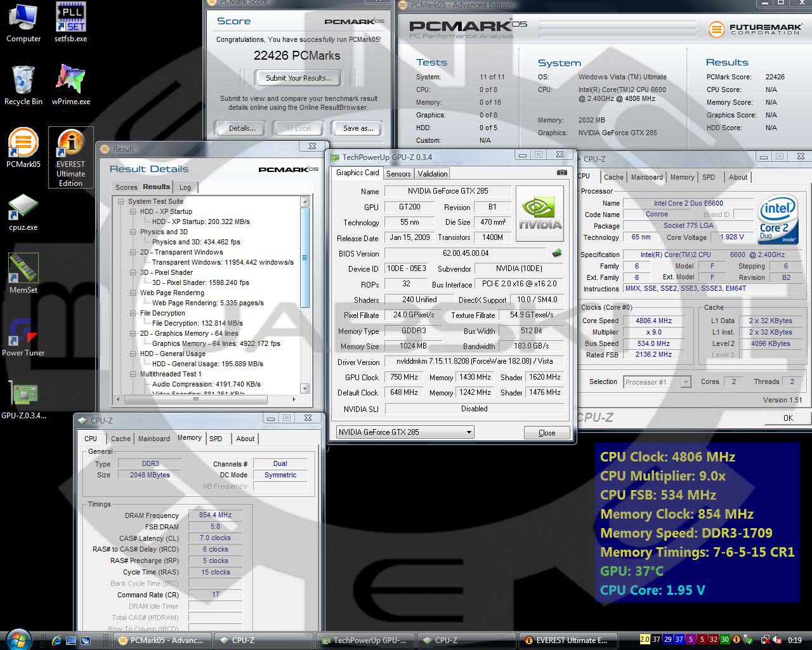Open cpuz.exe desktop icon
812x650 pixels.
coord(23,211)
